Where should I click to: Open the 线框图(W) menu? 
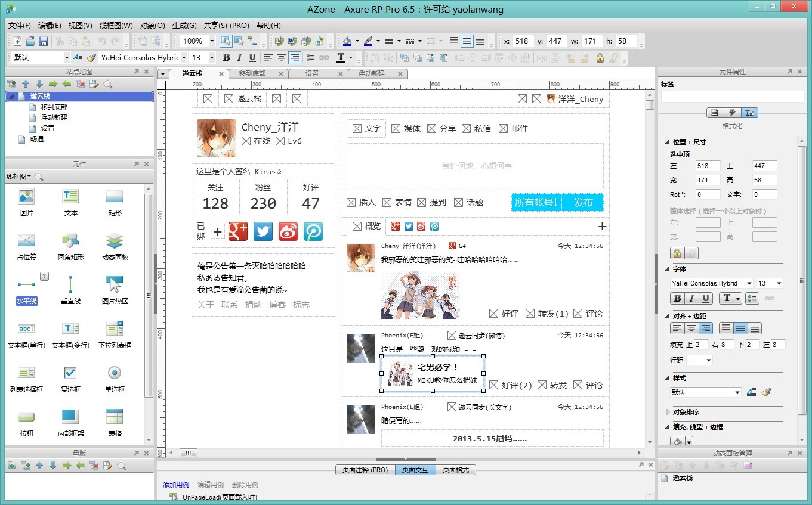tap(116, 26)
